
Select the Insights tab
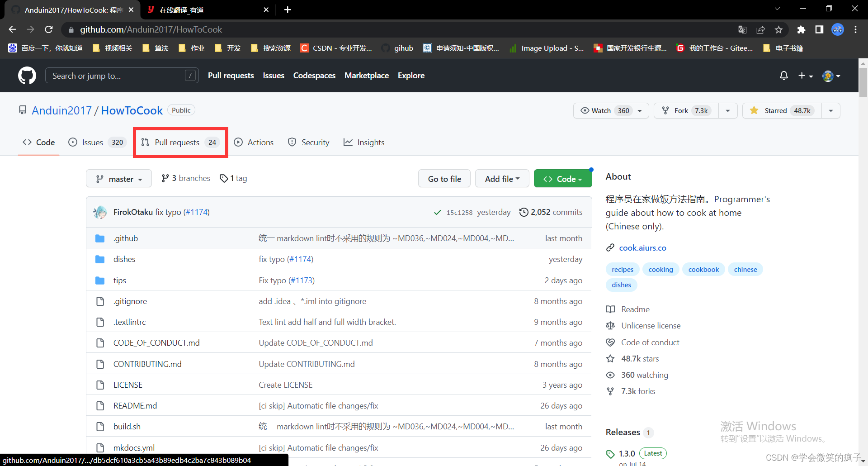364,142
